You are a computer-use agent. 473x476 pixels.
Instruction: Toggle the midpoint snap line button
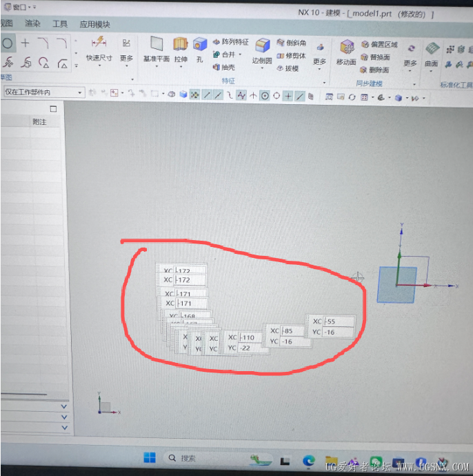[x=218, y=95]
